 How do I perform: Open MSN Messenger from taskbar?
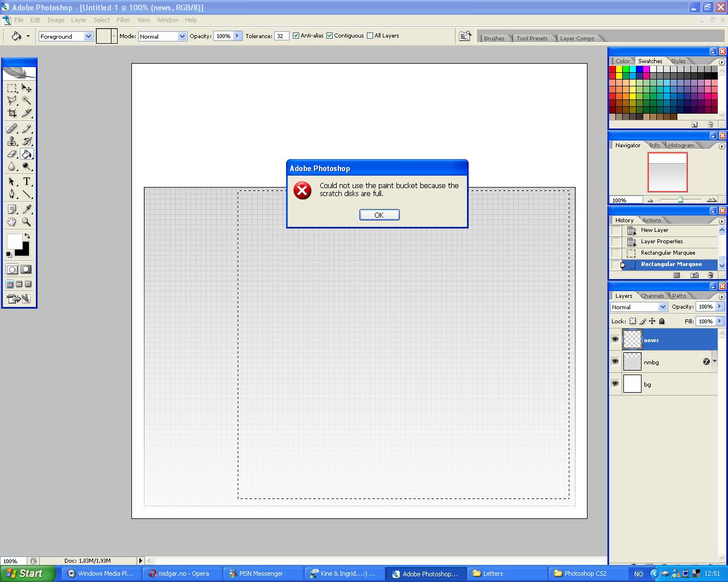click(263, 573)
